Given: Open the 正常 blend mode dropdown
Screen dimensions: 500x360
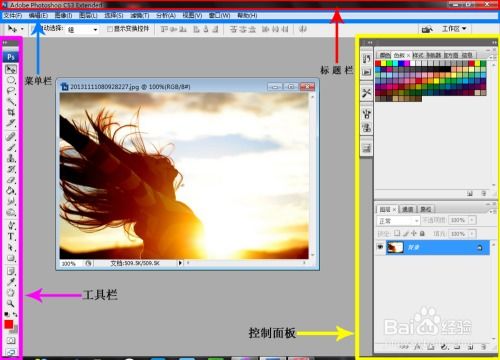Looking at the screenshot, I should coord(398,221).
